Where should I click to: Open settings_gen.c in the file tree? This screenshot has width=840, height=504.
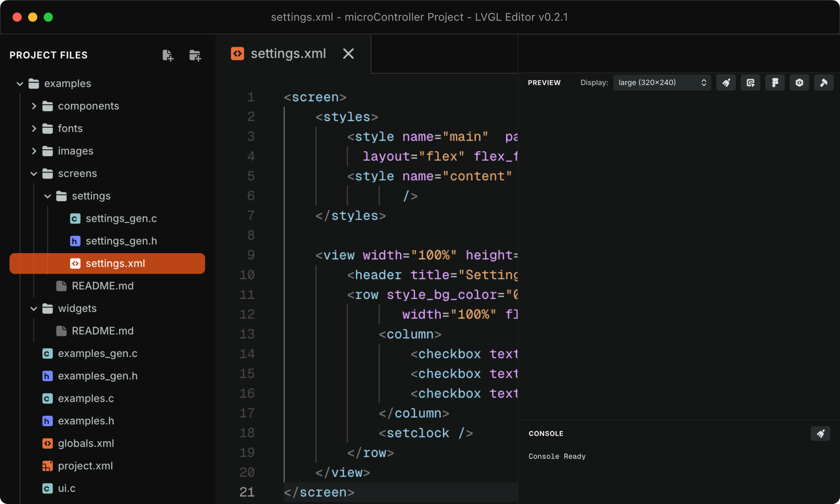coord(121,219)
